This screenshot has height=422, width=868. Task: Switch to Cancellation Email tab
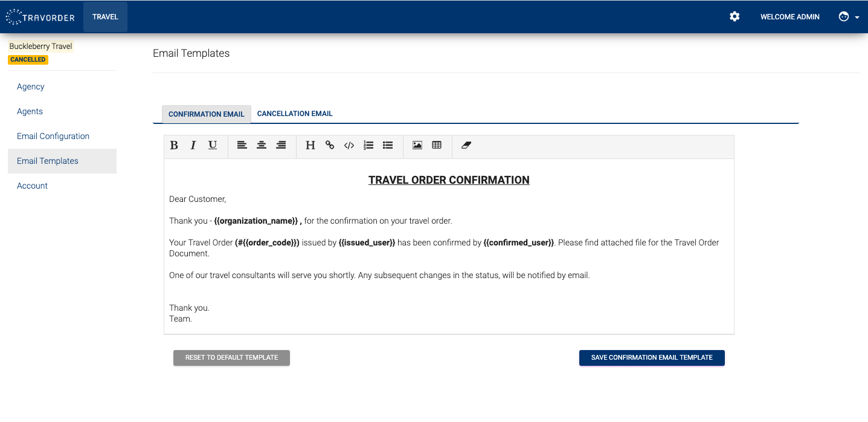coord(295,114)
